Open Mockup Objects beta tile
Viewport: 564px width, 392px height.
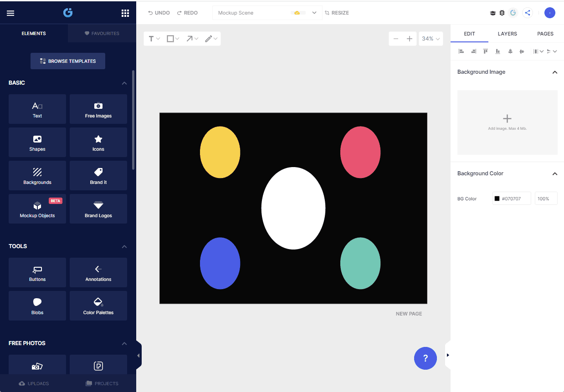click(x=37, y=209)
